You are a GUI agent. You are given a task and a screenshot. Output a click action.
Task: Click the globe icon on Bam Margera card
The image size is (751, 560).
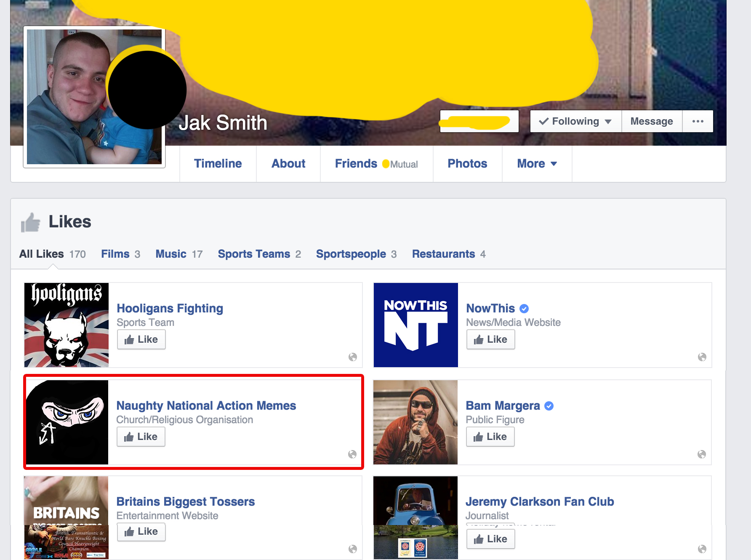tap(701, 454)
